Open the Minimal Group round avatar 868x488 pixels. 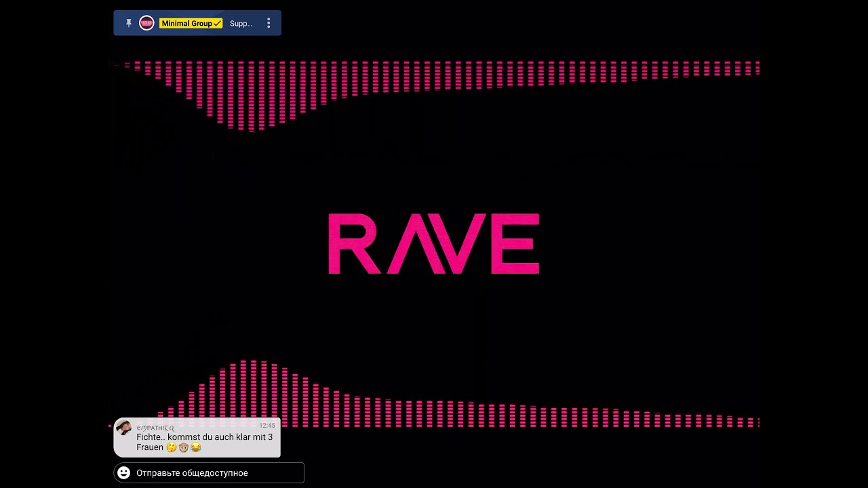pyautogui.click(x=146, y=23)
